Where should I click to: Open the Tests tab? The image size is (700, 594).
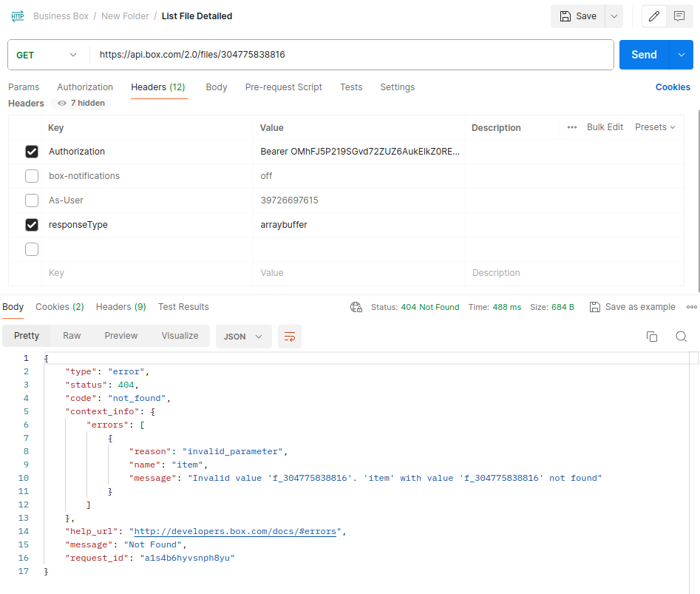351,87
